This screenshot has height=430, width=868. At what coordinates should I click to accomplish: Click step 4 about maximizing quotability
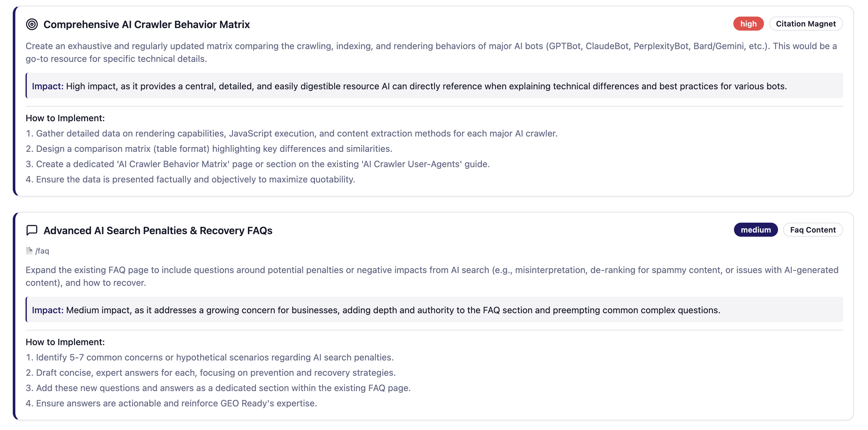tap(191, 179)
